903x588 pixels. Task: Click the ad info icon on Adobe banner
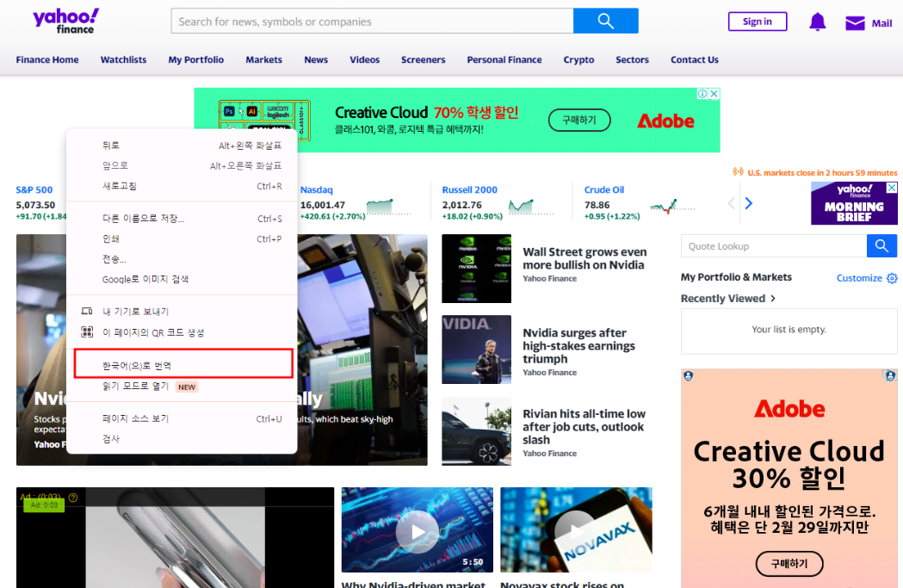[702, 94]
